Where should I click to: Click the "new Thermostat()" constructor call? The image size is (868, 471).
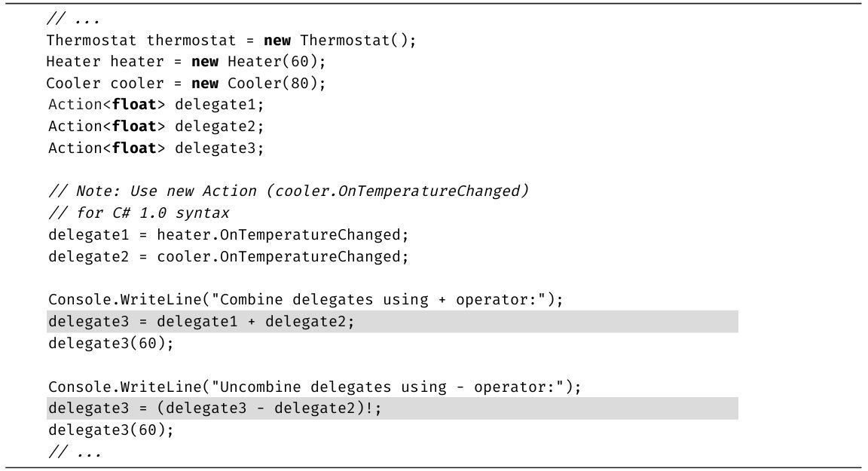coord(340,40)
